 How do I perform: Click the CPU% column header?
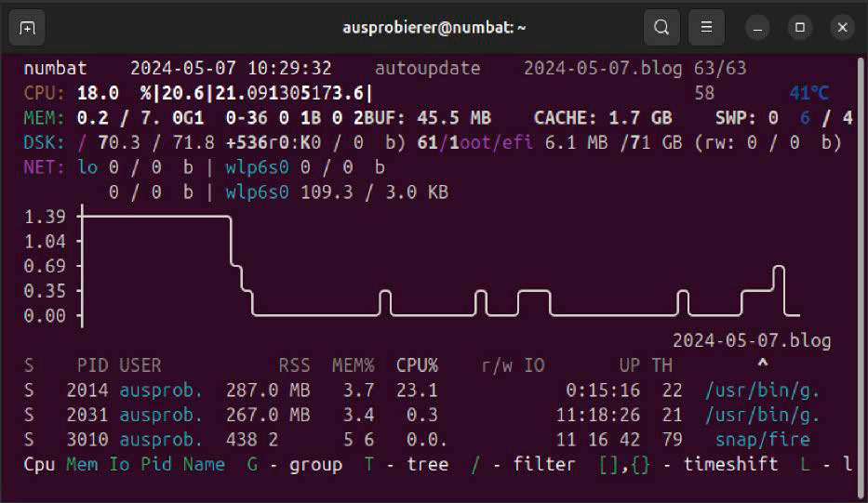pyautogui.click(x=417, y=365)
